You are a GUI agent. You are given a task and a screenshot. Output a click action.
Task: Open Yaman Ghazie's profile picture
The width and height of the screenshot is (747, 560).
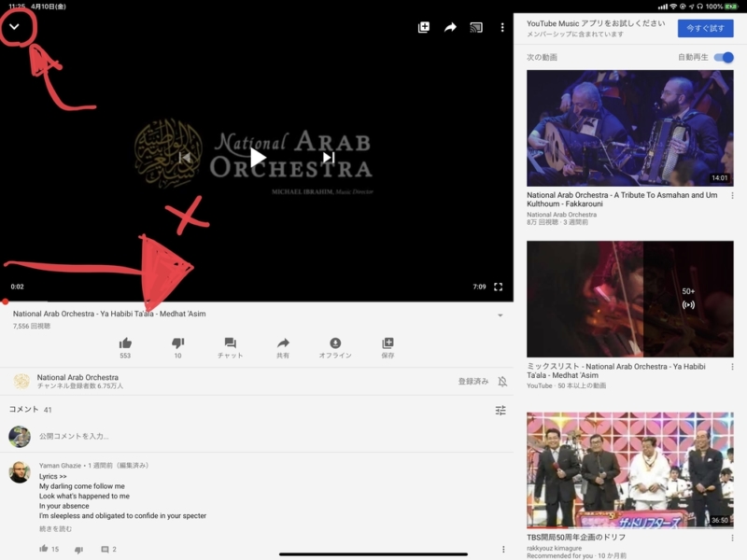(20, 472)
